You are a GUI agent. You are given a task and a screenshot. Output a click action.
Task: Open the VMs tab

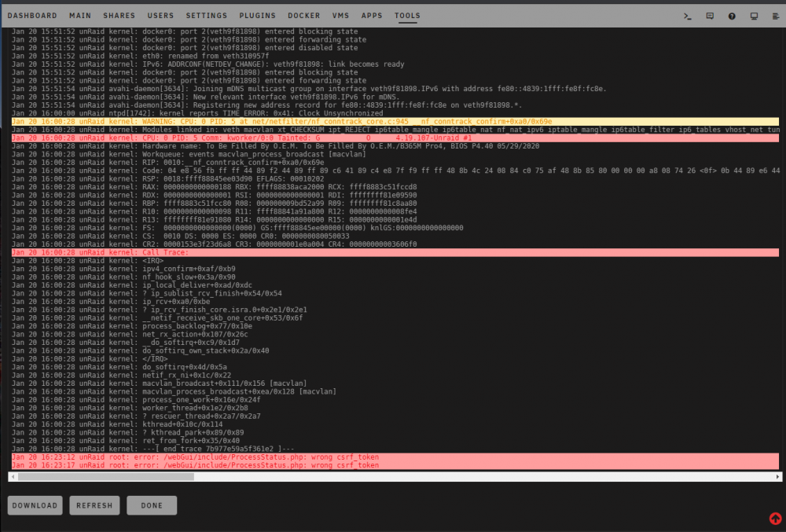point(340,16)
